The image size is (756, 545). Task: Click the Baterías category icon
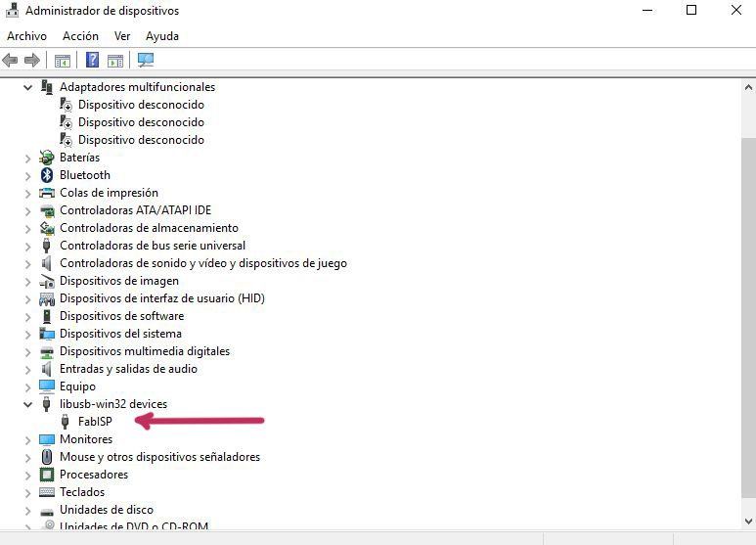coord(47,158)
